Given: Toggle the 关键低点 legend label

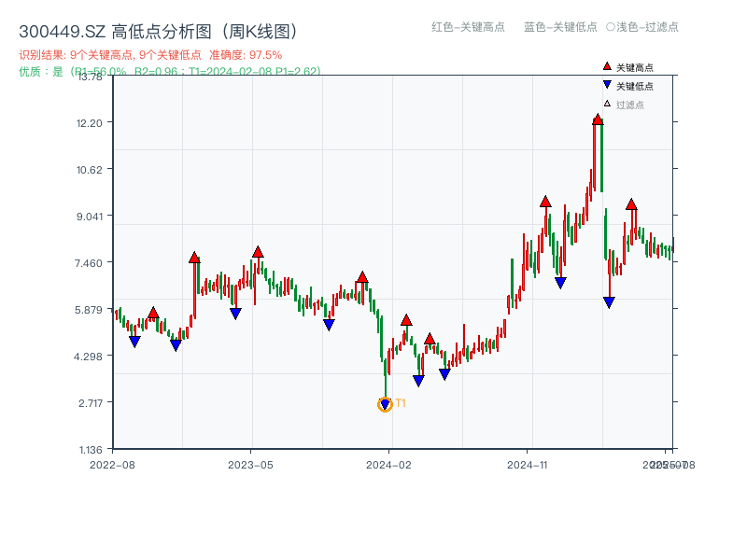Looking at the screenshot, I should pyautogui.click(x=635, y=87).
